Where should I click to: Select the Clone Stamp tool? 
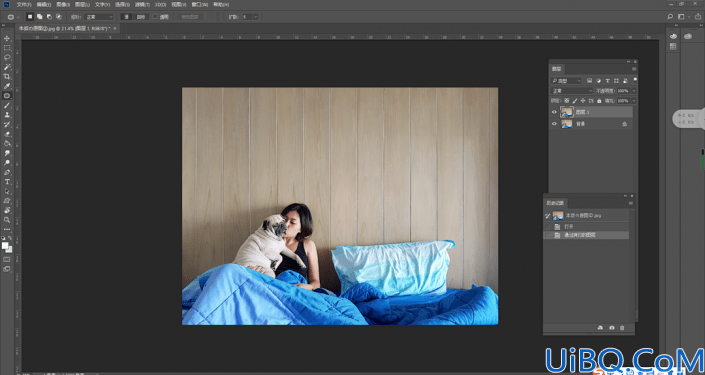(7, 115)
